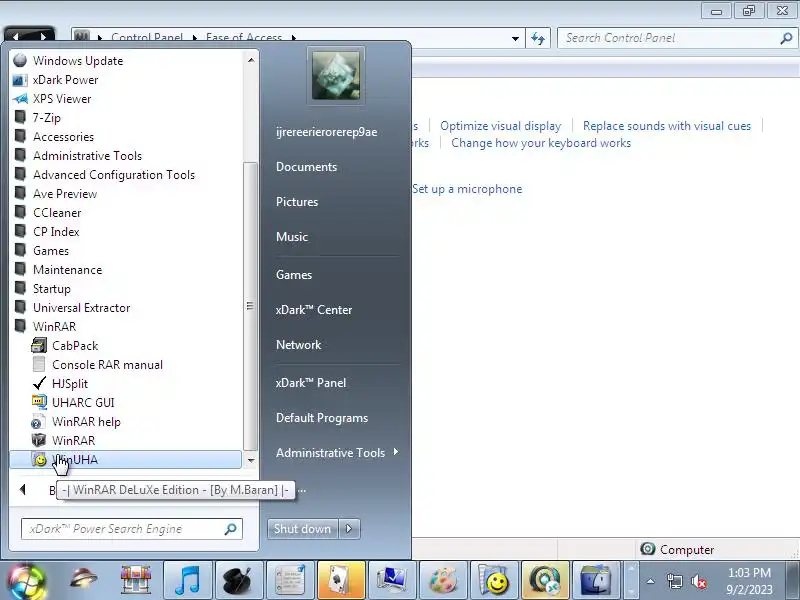Open Replace sounds with visual cues link
The height and width of the screenshot is (600, 800).
click(x=667, y=126)
